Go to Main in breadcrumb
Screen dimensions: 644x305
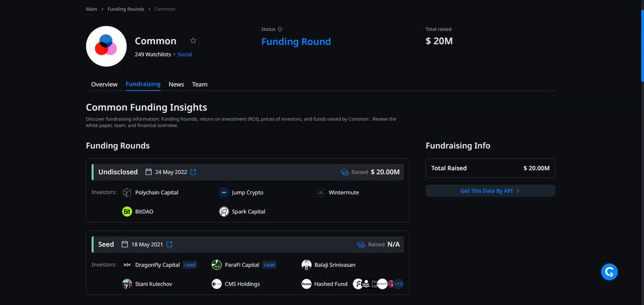coord(91,9)
